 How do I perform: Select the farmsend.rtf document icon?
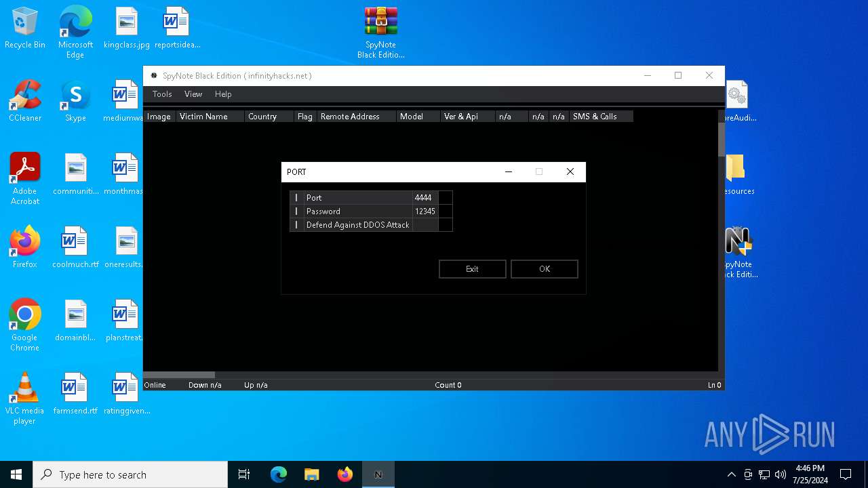[75, 394]
